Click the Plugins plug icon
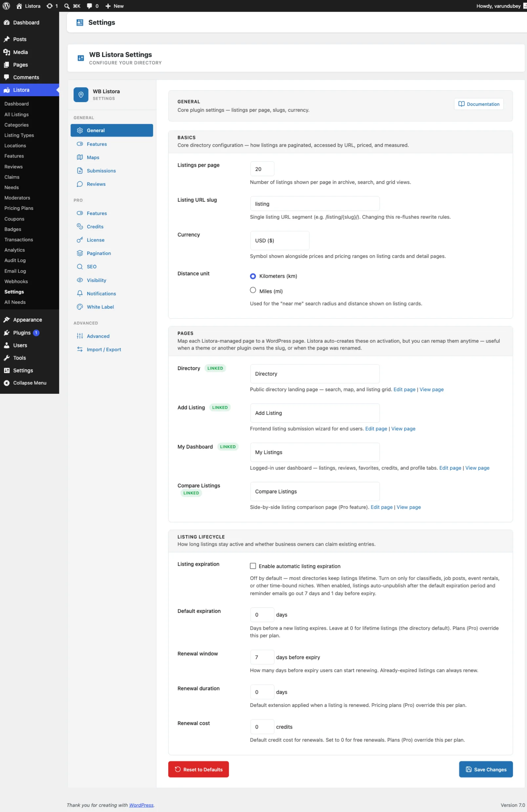The image size is (527, 812). [x=7, y=333]
